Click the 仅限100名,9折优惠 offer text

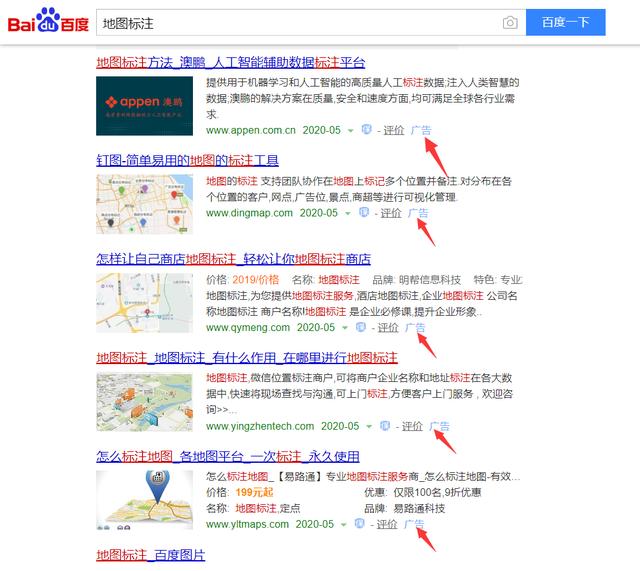click(x=437, y=492)
